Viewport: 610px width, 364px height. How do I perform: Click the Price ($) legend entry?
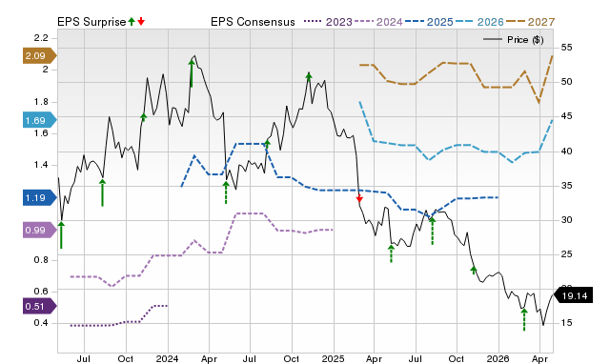pyautogui.click(x=513, y=40)
